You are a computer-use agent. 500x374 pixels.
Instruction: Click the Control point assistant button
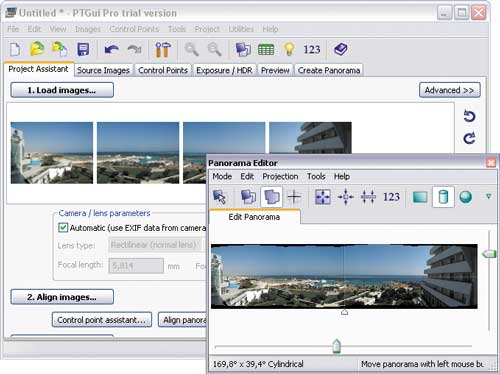pos(102,320)
